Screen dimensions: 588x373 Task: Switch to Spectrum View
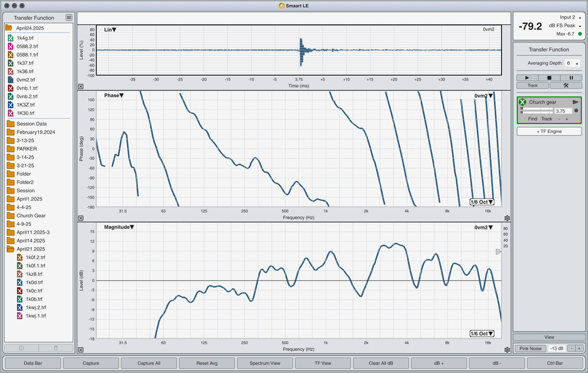click(x=266, y=363)
